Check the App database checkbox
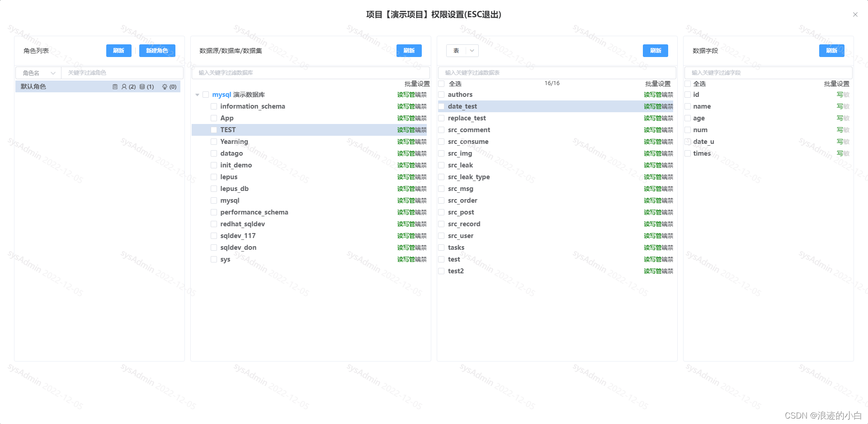868x424 pixels. (x=214, y=118)
